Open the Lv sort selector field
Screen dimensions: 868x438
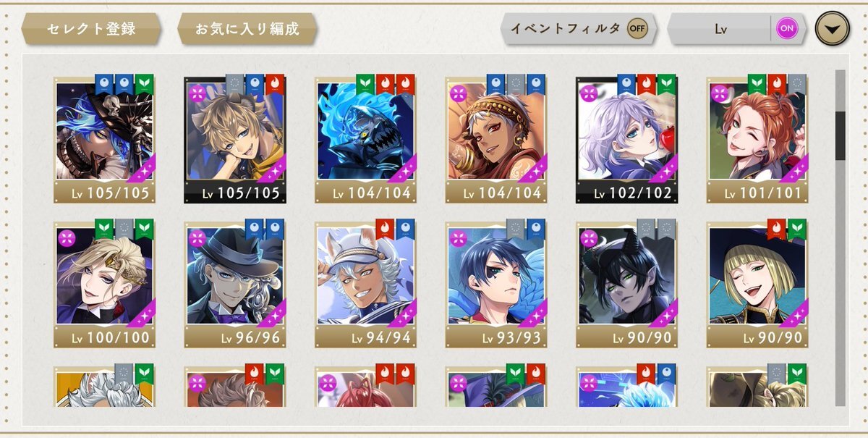720,29
